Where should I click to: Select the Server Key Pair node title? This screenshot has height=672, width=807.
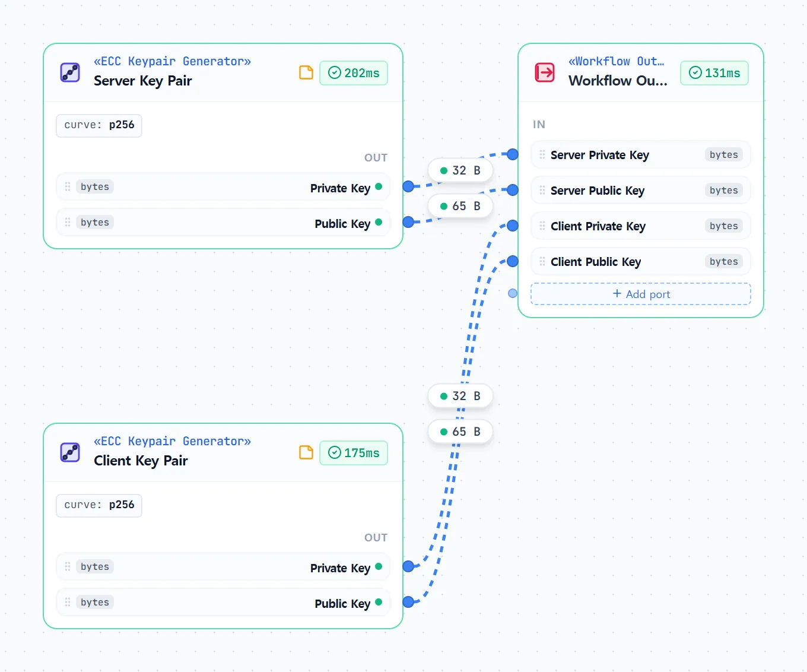point(143,81)
